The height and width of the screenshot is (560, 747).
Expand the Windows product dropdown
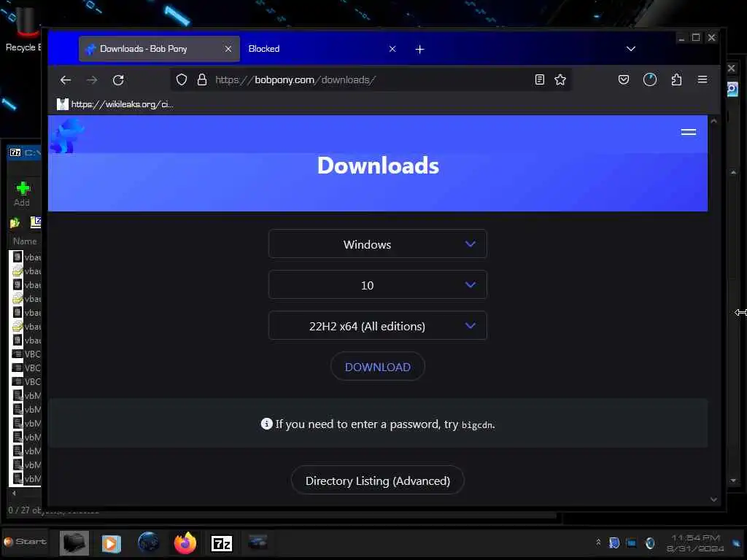(377, 244)
